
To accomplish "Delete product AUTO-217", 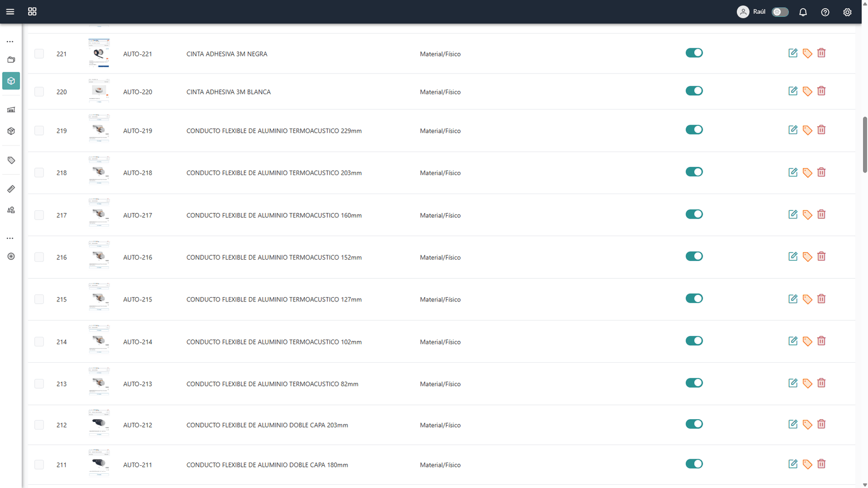I will coord(821,214).
